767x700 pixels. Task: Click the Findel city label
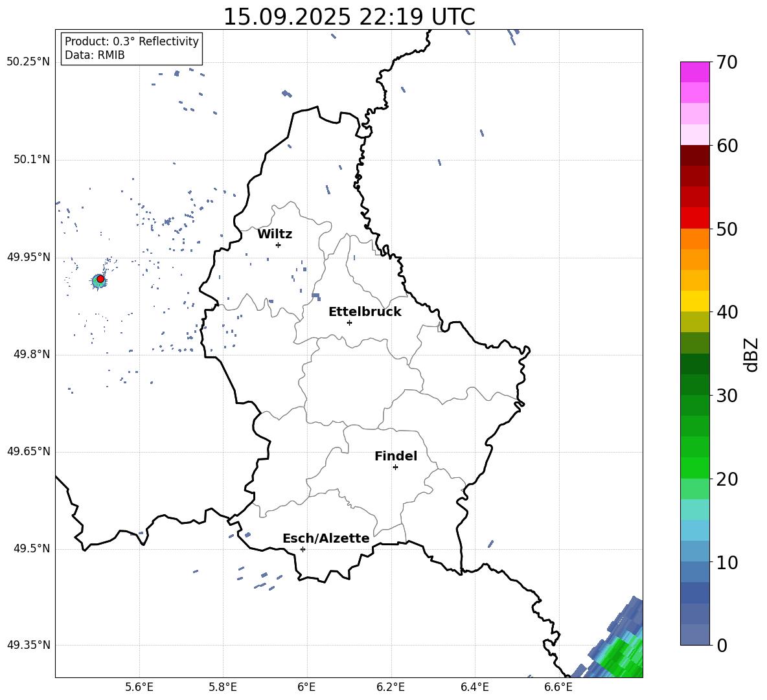click(x=396, y=456)
